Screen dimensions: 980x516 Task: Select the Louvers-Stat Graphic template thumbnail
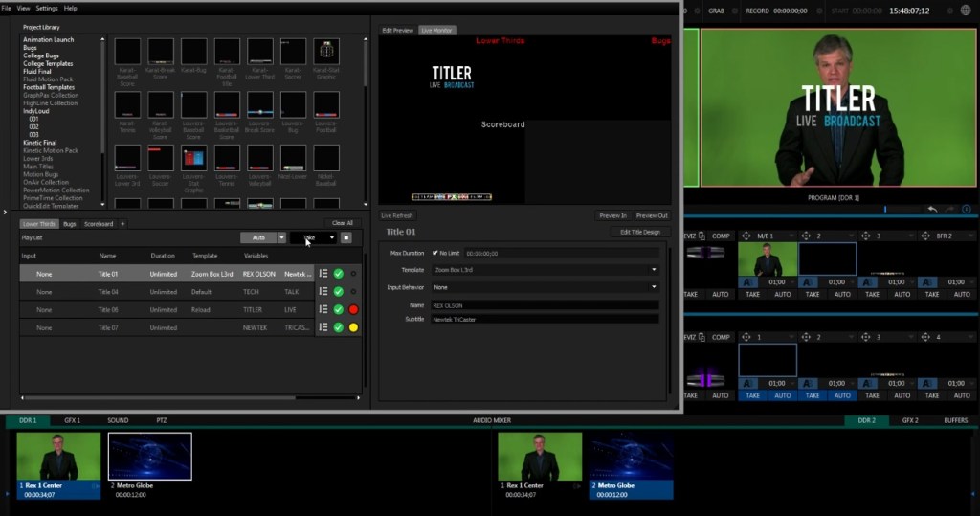[x=193, y=158]
